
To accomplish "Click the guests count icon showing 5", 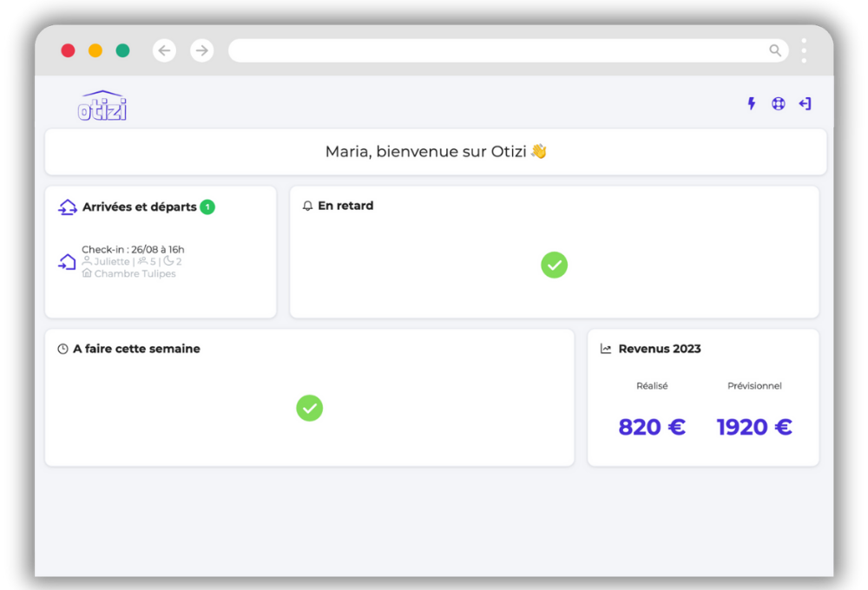I will [x=143, y=261].
